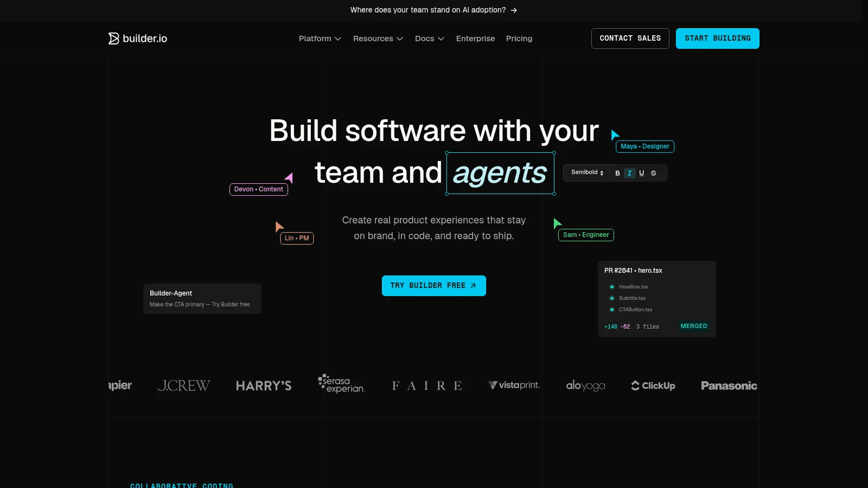Click Try Builder Free button
The height and width of the screenshot is (488, 868).
pyautogui.click(x=434, y=286)
